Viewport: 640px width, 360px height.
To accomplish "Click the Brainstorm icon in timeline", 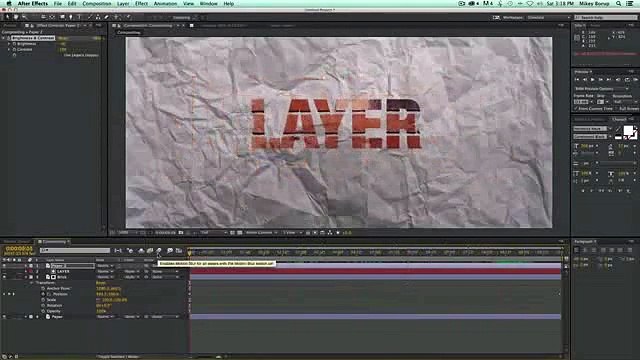I will (x=169, y=251).
